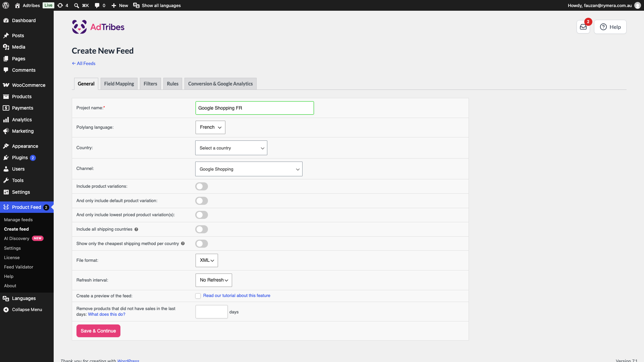This screenshot has width=644, height=362.
Task: Open the Select a country dropdown
Action: tap(231, 148)
